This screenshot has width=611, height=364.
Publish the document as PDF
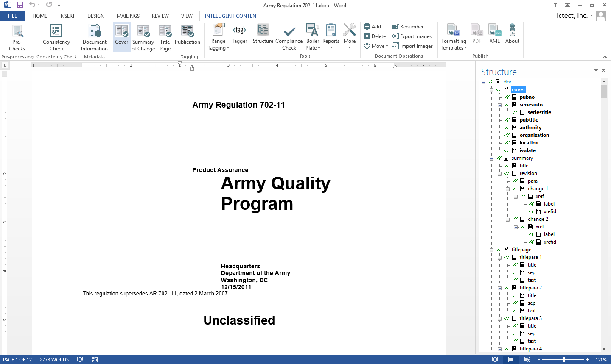(x=477, y=34)
